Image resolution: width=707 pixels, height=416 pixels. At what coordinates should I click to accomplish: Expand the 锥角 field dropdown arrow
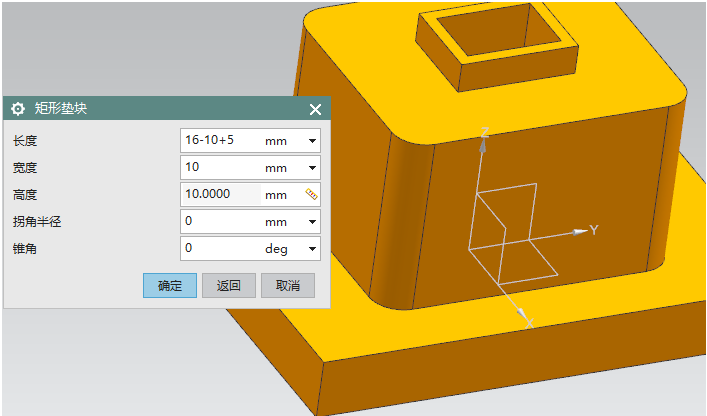(312, 249)
